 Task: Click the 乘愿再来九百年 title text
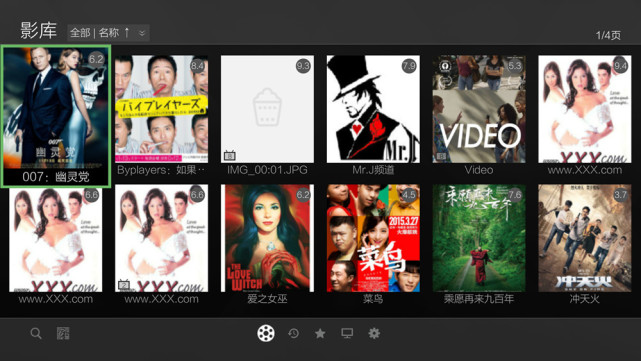(x=479, y=299)
